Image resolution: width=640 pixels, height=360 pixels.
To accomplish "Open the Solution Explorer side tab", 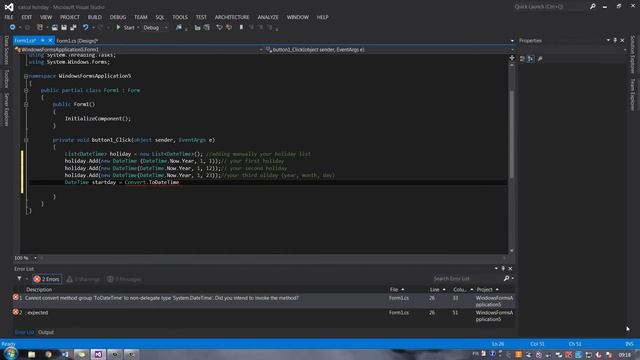I will pyautogui.click(x=633, y=55).
